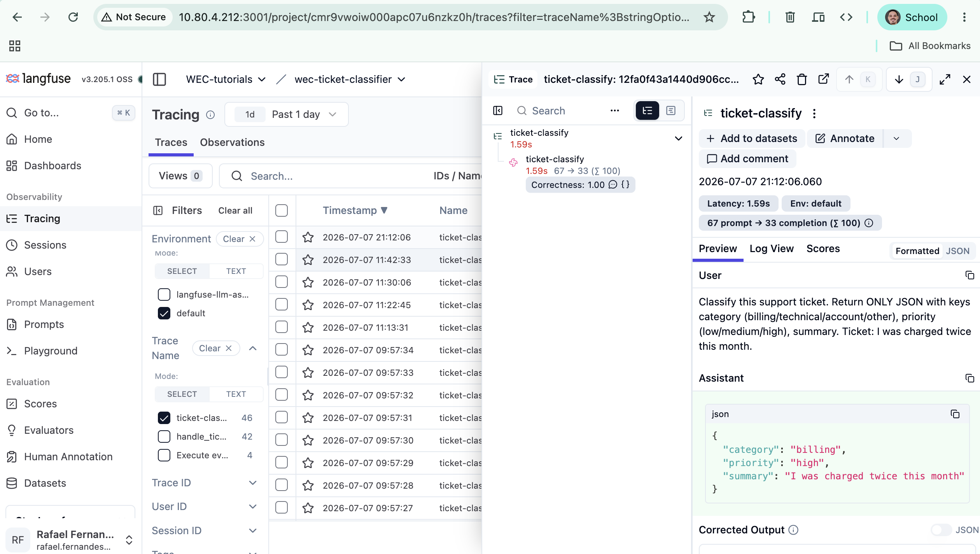Switch to the Observations tab
This screenshot has width=980, height=554.
tap(232, 142)
